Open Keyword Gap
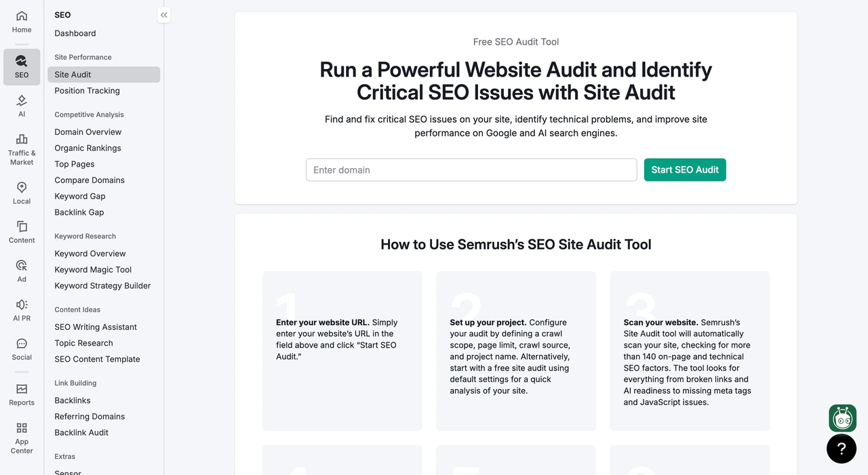The height and width of the screenshot is (475, 868). (80, 197)
